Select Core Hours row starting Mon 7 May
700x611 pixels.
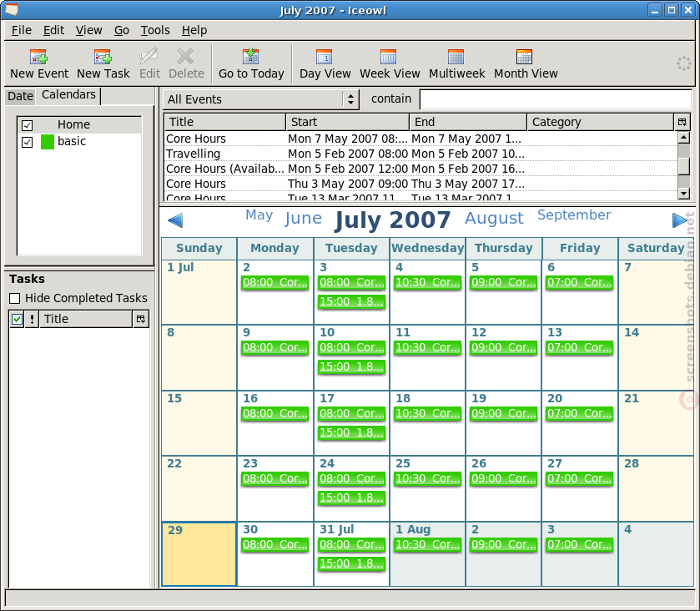[421, 139]
